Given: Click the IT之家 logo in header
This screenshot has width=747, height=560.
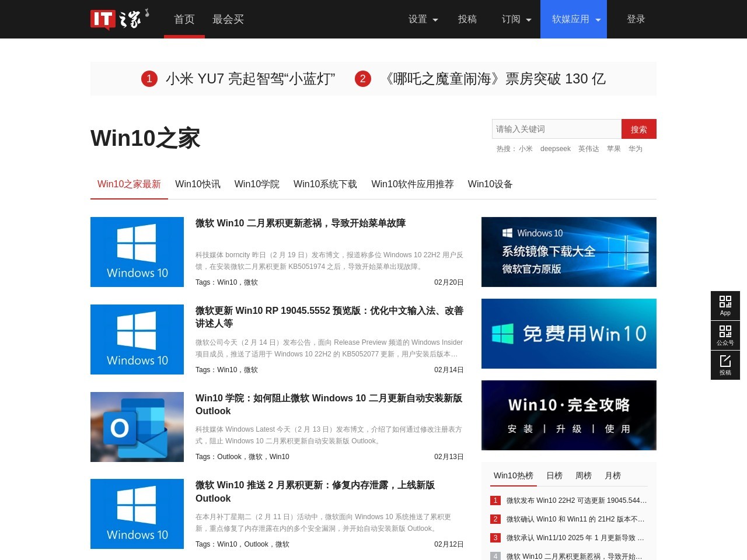Looking at the screenshot, I should point(120,19).
